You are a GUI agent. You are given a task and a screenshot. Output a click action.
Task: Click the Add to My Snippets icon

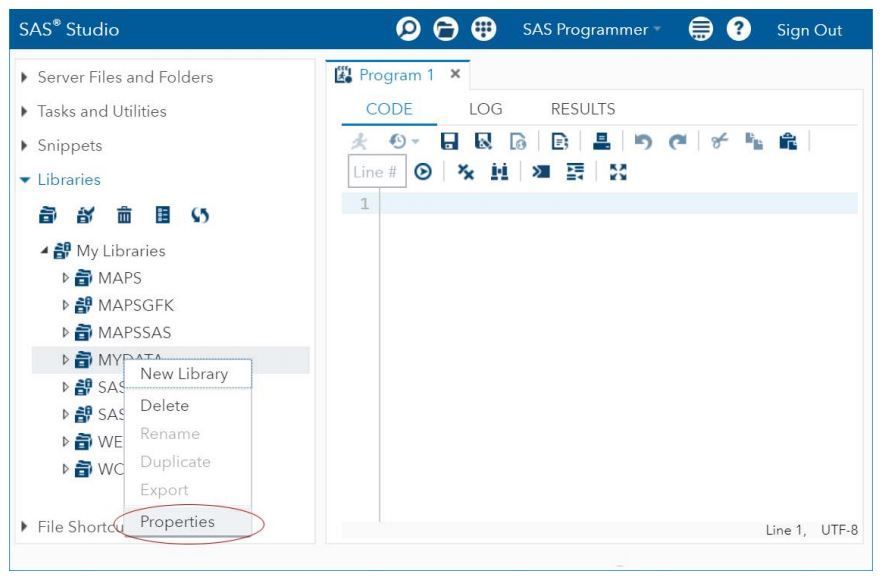tap(518, 141)
